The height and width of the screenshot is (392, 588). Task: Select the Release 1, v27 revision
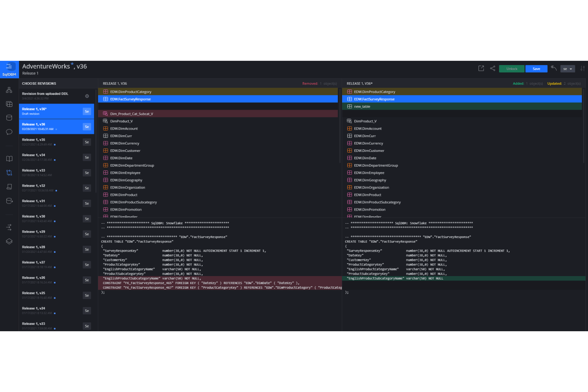pyautogui.click(x=56, y=265)
